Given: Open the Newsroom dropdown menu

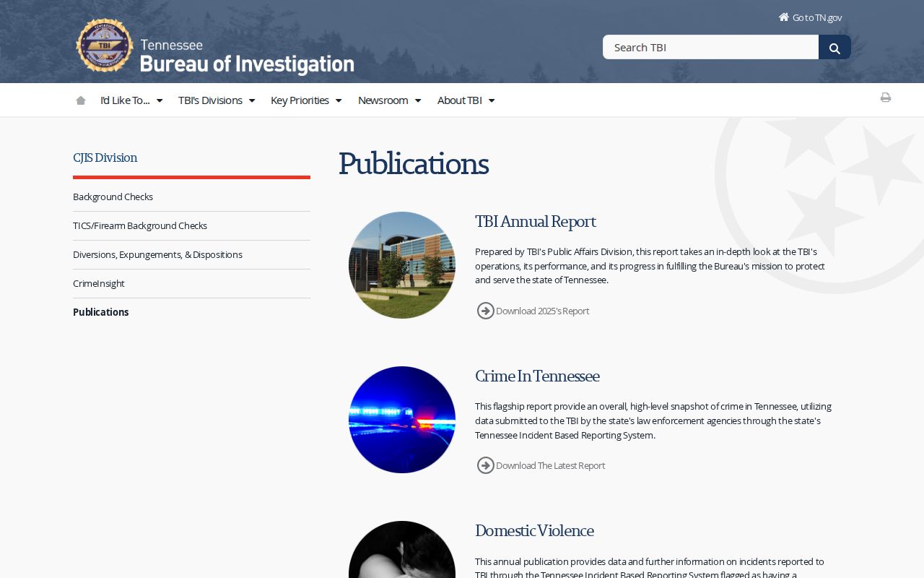Looking at the screenshot, I should point(390,100).
